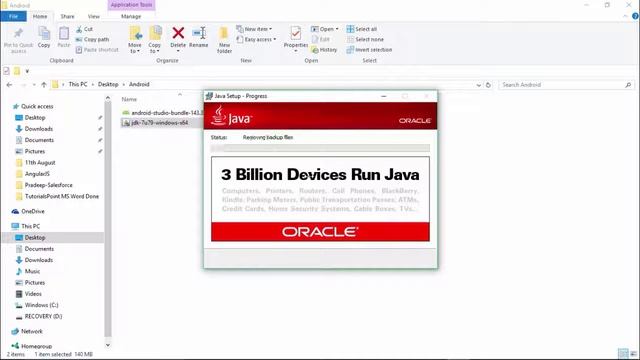Screen dimensions: 640x360
Task: Open Music under This PC
Action: (x=32, y=271)
